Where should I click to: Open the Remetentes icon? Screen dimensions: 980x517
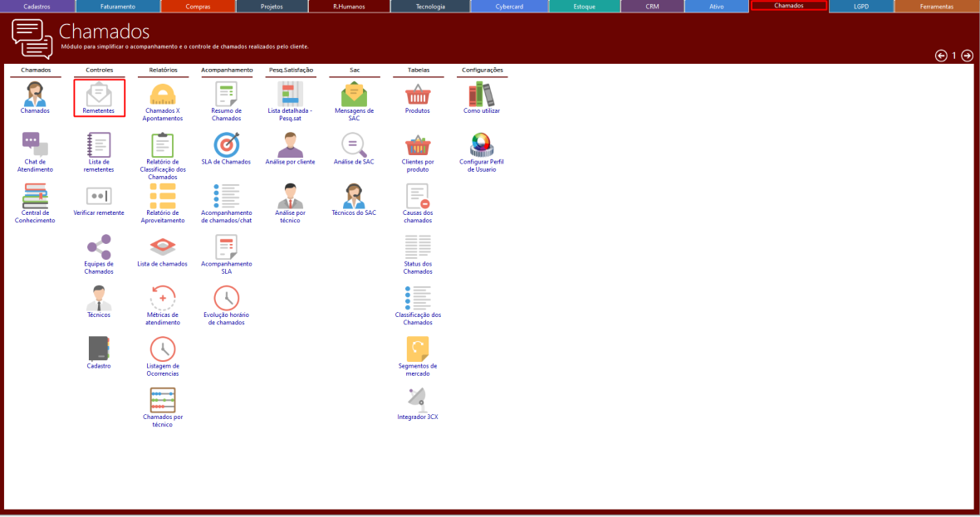coord(99,94)
